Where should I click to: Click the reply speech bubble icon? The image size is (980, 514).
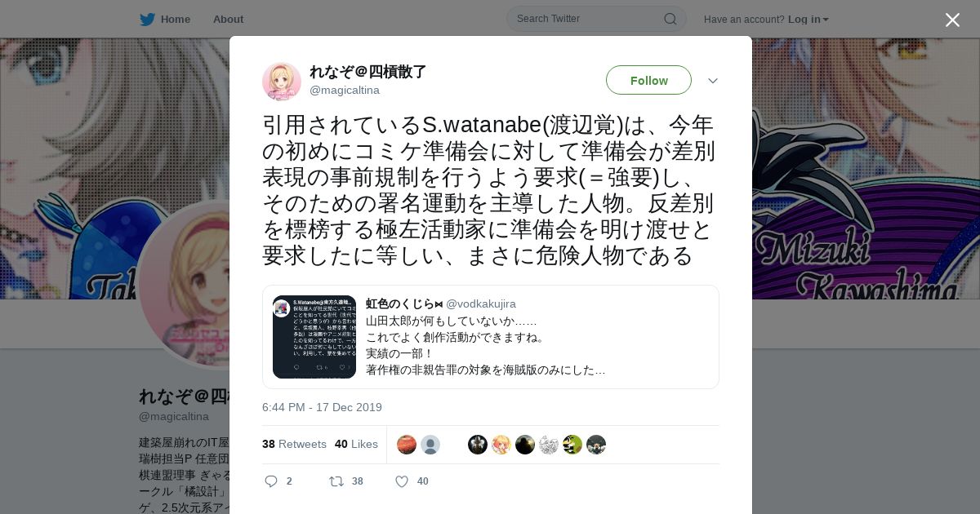(x=271, y=481)
